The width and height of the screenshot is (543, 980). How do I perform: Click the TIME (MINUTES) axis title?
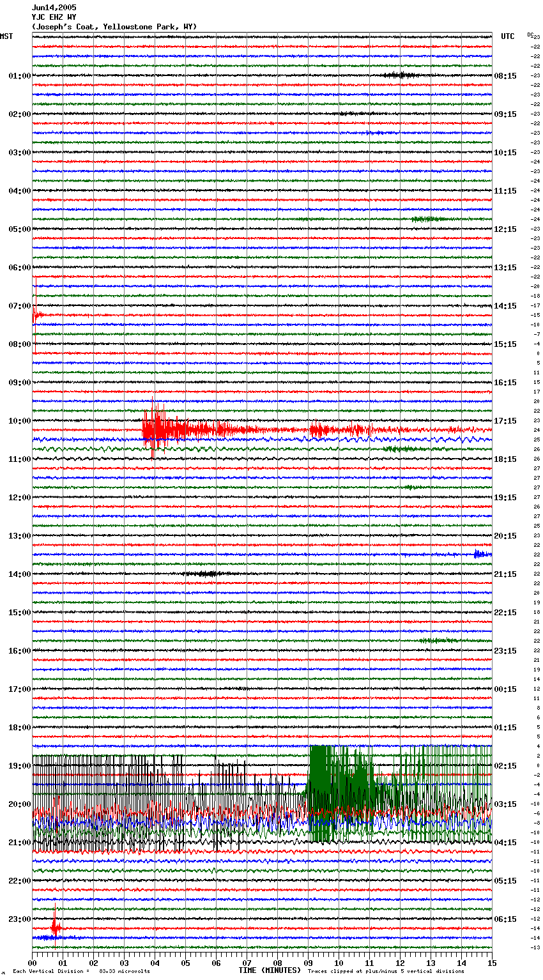coord(270,970)
